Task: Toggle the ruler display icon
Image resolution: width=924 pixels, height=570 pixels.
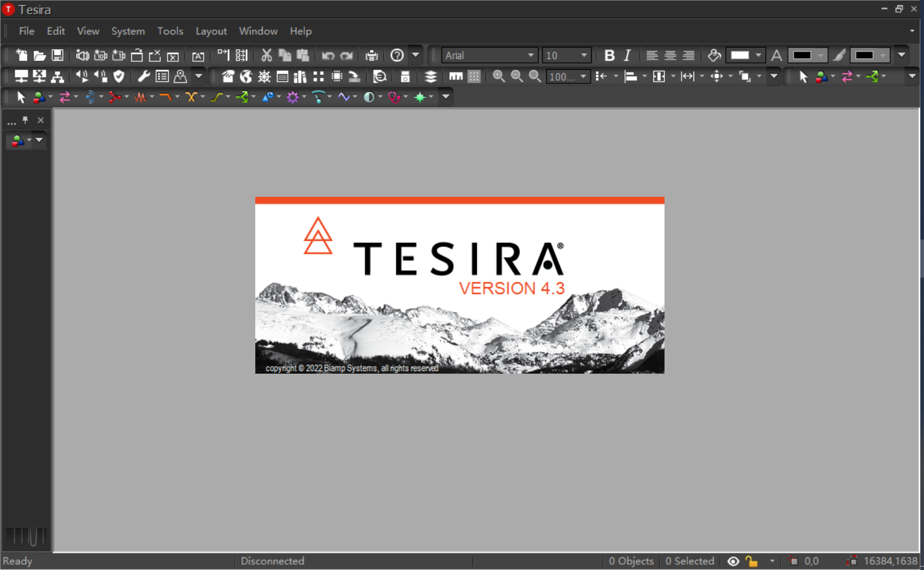Action: click(x=456, y=77)
